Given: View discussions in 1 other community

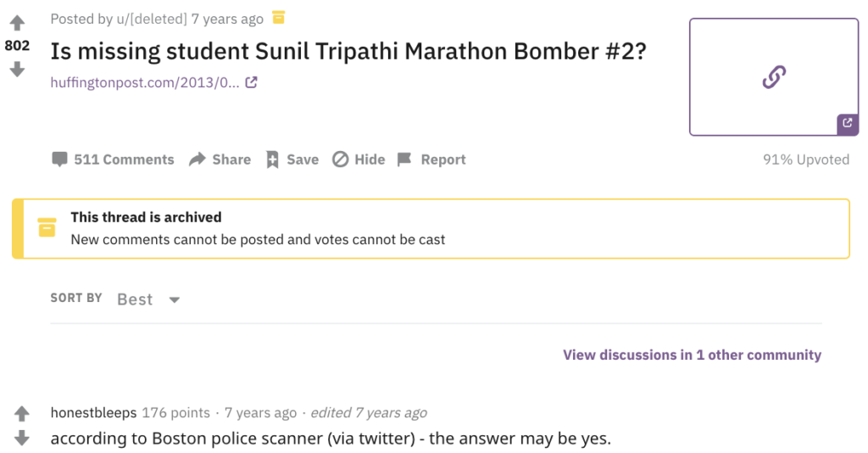Looking at the screenshot, I should pyautogui.click(x=692, y=355).
